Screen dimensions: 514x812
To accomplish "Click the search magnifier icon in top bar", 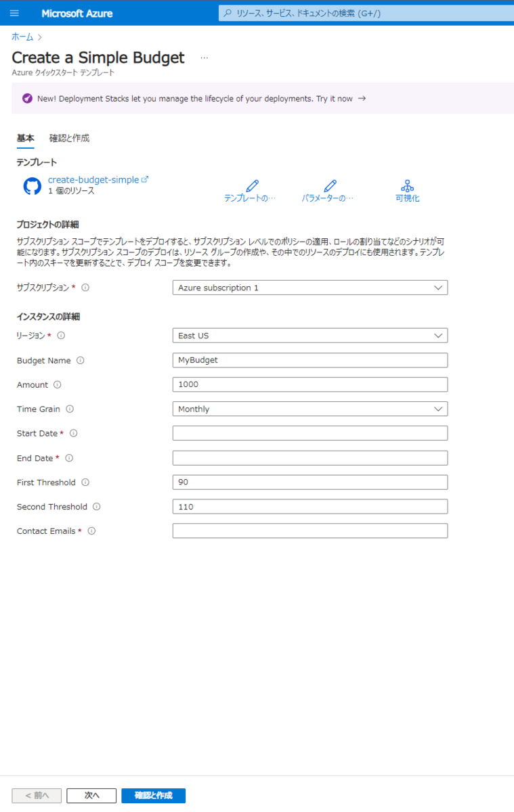I will 228,13.
